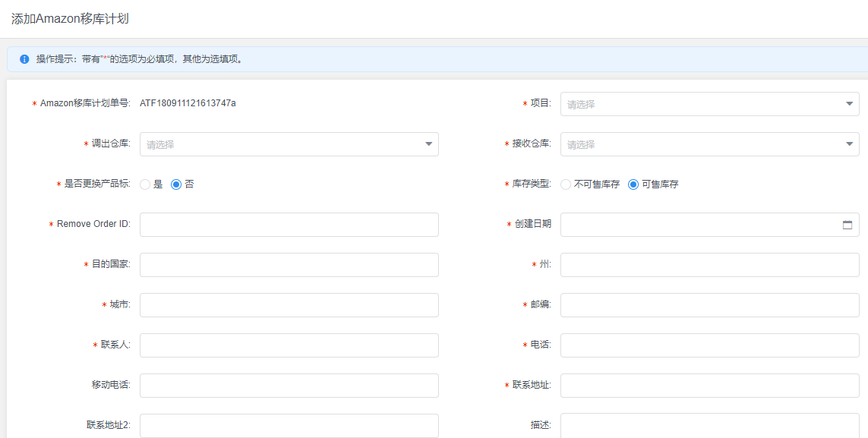
Task: Focus the 州 input field
Action: pyautogui.click(x=710, y=265)
